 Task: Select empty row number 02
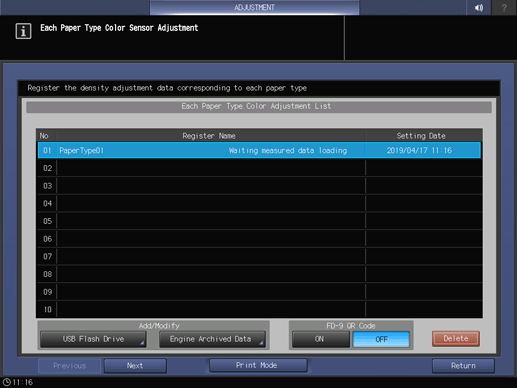[259, 168]
